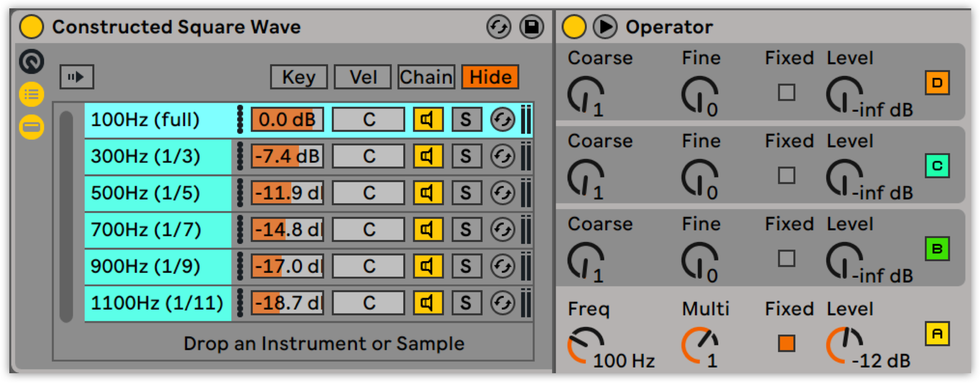This screenshot has height=383, width=980.
Task: Toggle the Show/Hide Macro Controls icon
Action: (31, 61)
